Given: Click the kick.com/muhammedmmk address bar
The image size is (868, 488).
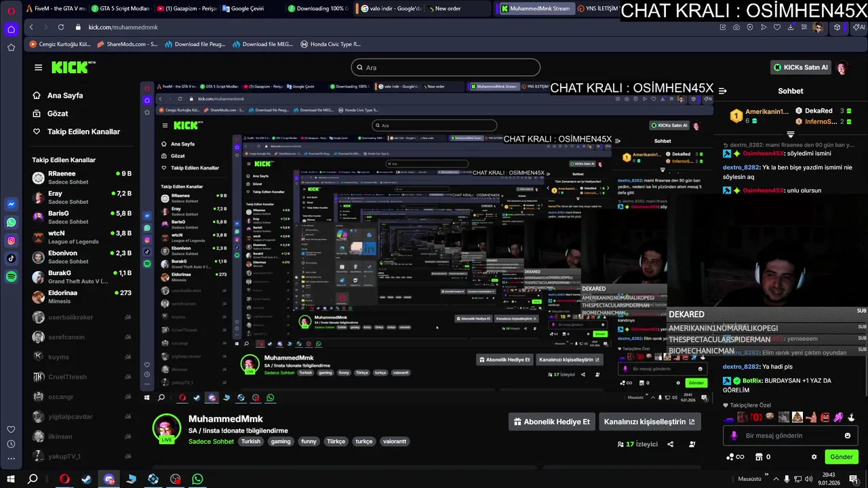Looking at the screenshot, I should (123, 27).
